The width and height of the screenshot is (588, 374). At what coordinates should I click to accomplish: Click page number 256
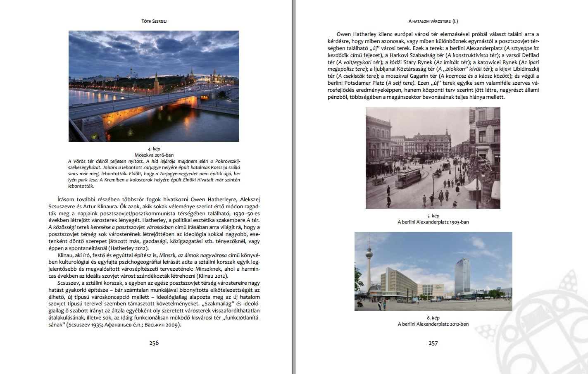point(154,343)
